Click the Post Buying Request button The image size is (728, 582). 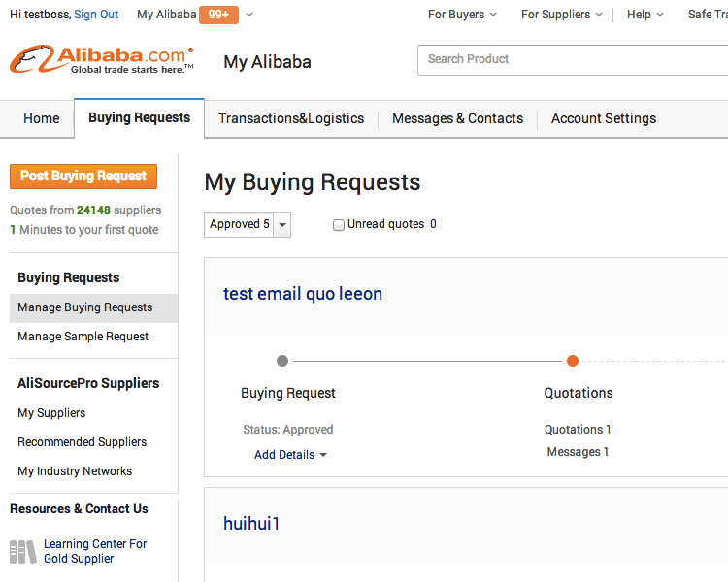[x=83, y=177]
